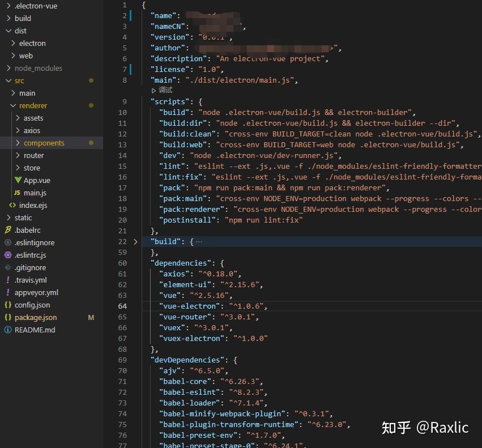
Task: Open the .babelrc file via its Babel icon
Action: coord(8,230)
